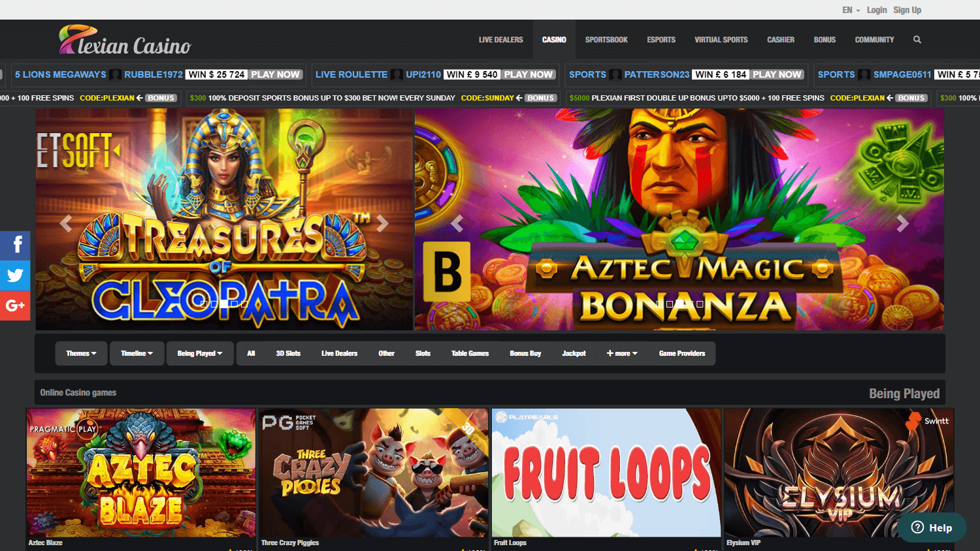Select the Casino nav tab
The image size is (980, 551).
click(554, 40)
